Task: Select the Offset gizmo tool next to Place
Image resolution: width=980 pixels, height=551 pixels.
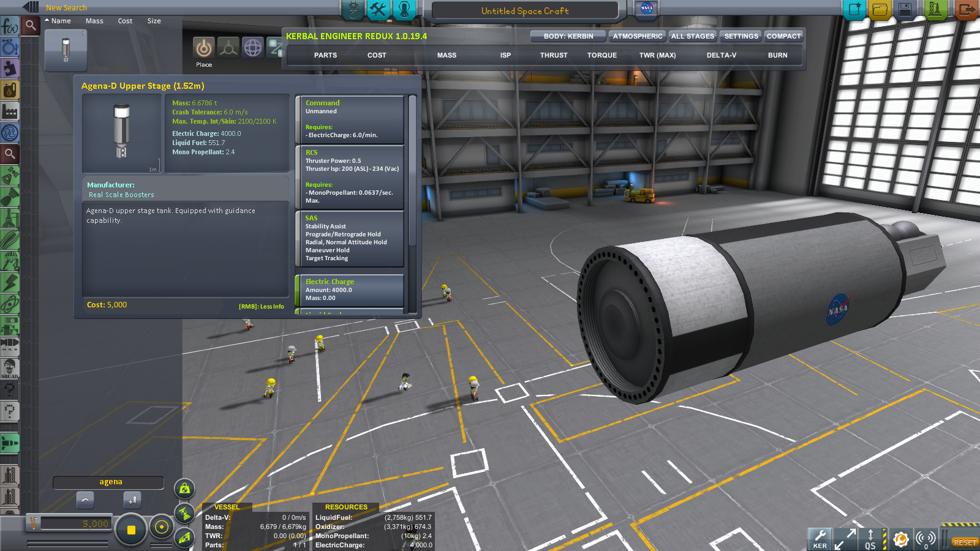Action: click(x=228, y=48)
